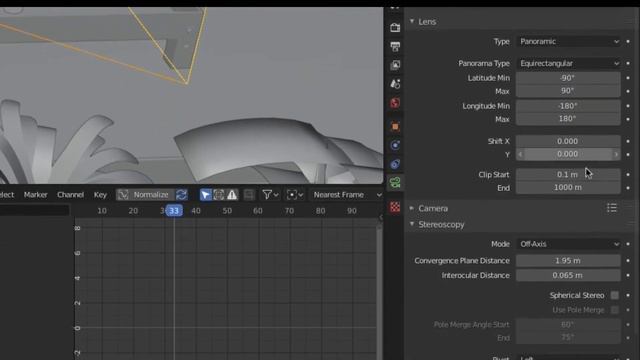This screenshot has width=640, height=360.
Task: Click the Shift X 0.000 field
Action: tap(568, 141)
